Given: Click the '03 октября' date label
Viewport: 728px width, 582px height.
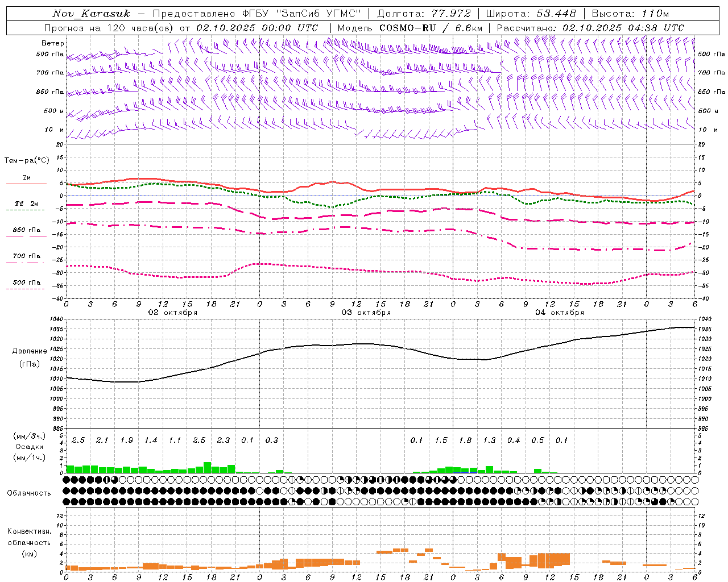Looking at the screenshot, I should [x=366, y=313].
